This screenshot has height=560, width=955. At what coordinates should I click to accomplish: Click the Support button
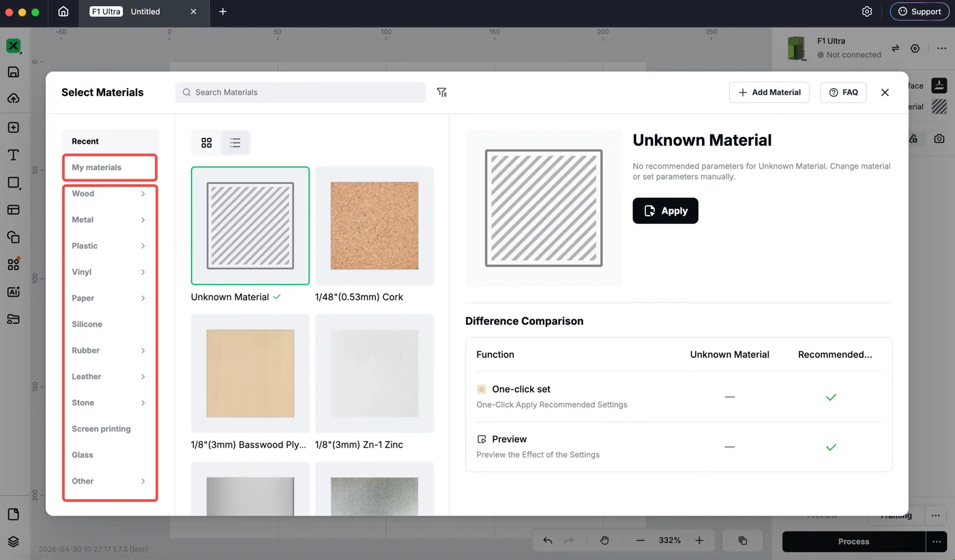[x=920, y=12]
